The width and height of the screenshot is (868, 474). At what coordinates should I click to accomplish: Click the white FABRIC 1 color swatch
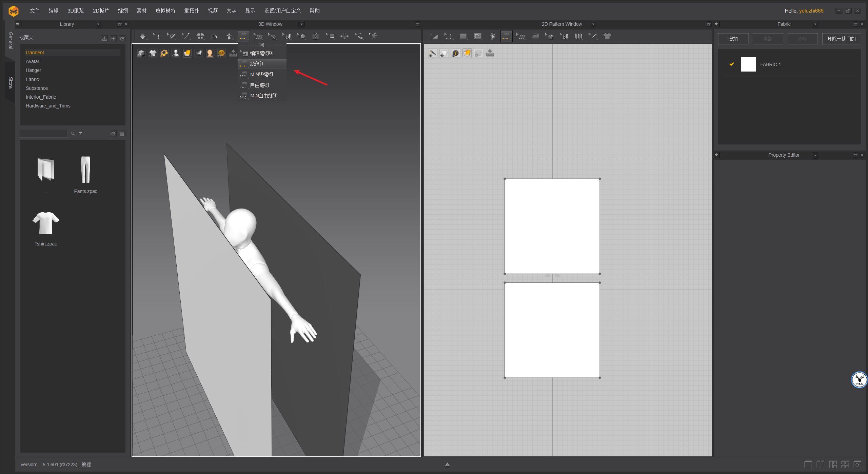[x=748, y=64]
